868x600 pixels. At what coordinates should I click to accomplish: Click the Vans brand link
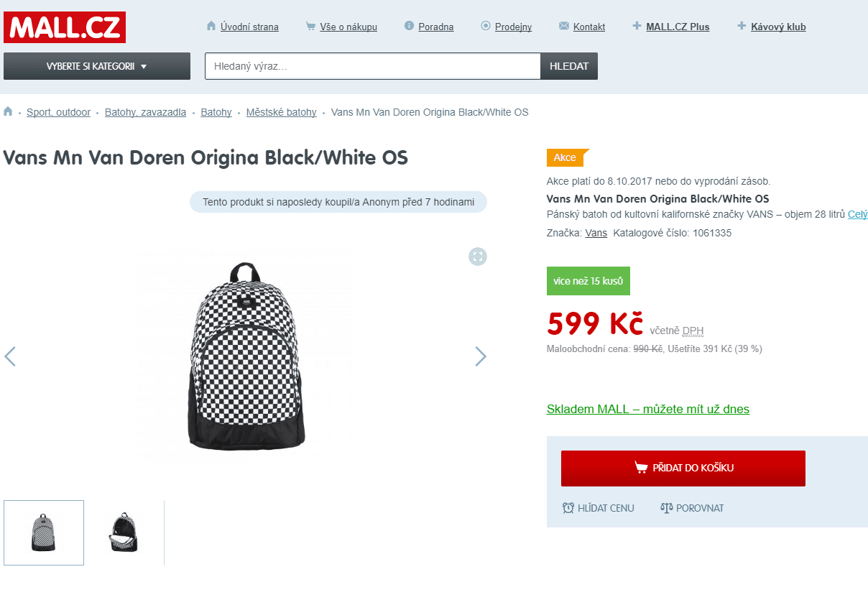click(596, 233)
